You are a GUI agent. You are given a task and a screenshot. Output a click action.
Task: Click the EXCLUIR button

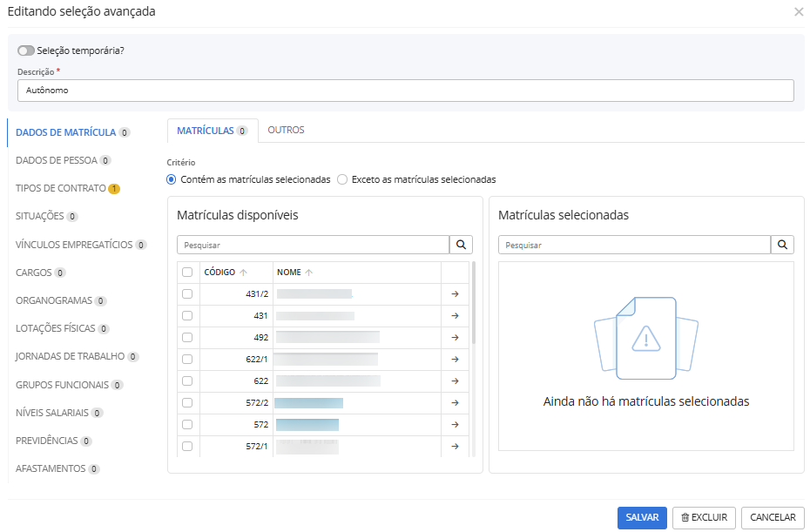[704, 517]
